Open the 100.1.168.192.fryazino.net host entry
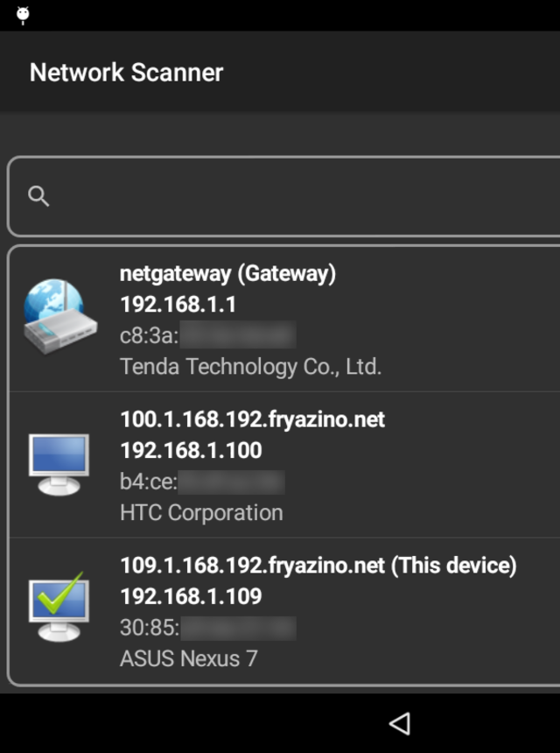Image resolution: width=560 pixels, height=753 pixels. 252,419
